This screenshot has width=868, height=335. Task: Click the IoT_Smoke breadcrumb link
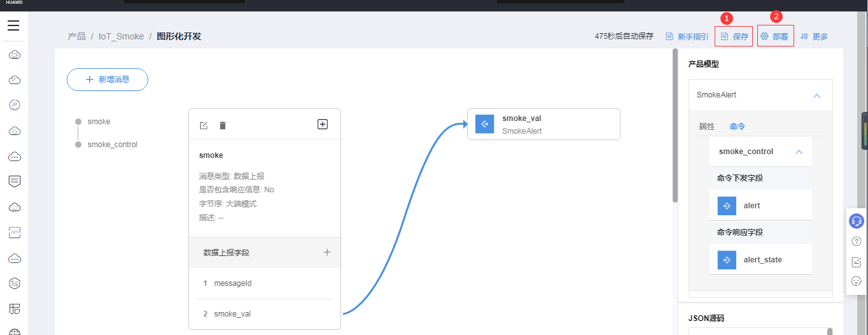pos(121,36)
